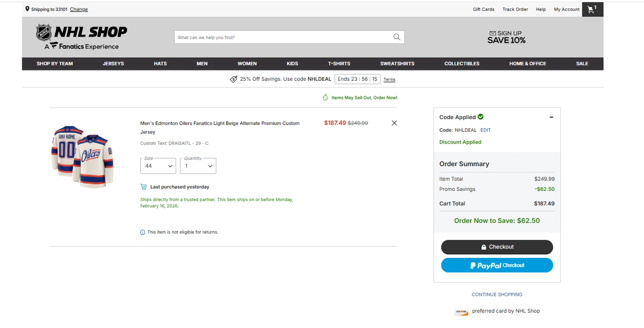Click Order Now to Save: $62.50

coord(497,221)
